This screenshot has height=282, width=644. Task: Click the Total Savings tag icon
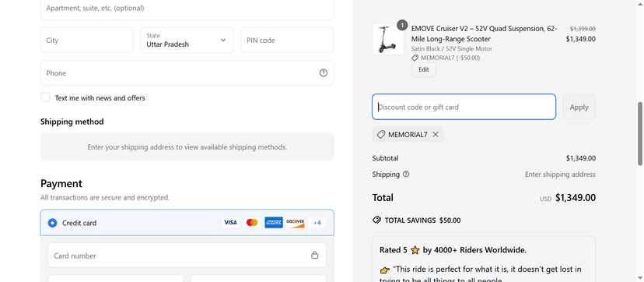(376, 220)
